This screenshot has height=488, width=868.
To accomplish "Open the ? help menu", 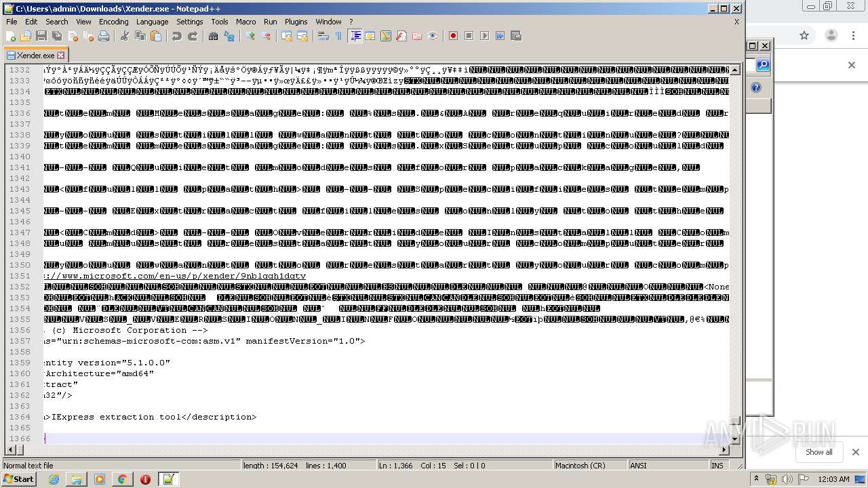I will (351, 22).
